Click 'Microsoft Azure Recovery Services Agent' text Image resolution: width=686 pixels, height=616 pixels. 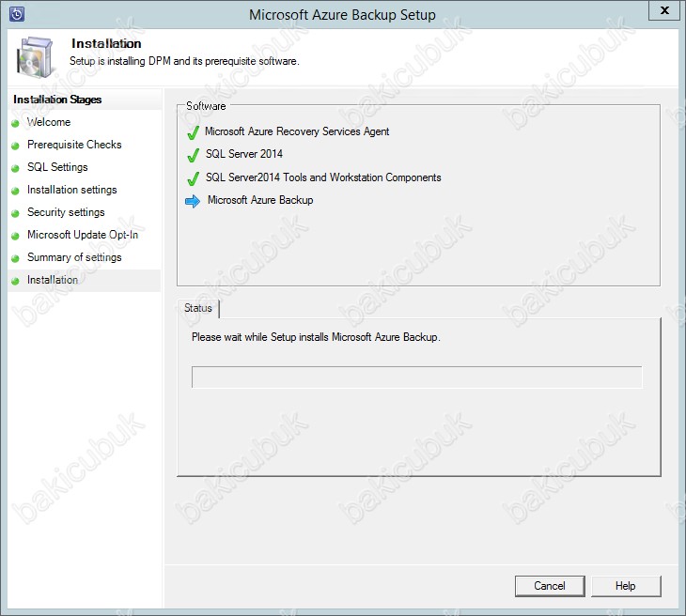tap(297, 131)
